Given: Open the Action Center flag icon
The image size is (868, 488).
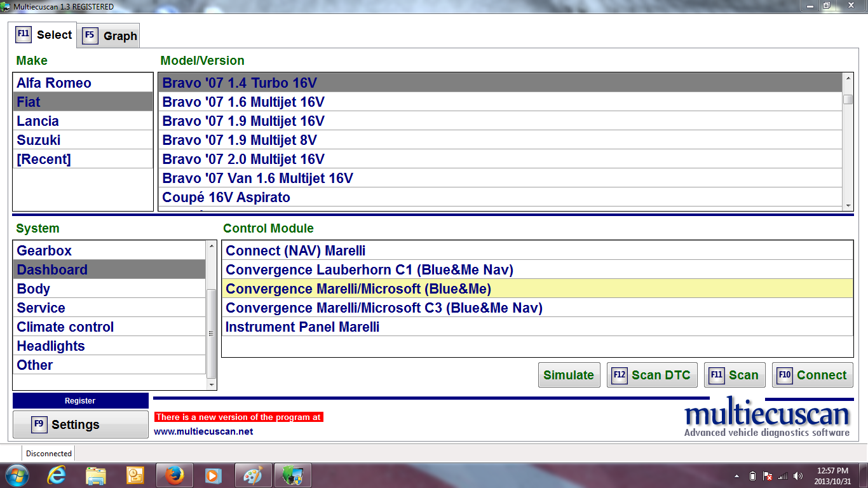Looking at the screenshot, I should 768,476.
